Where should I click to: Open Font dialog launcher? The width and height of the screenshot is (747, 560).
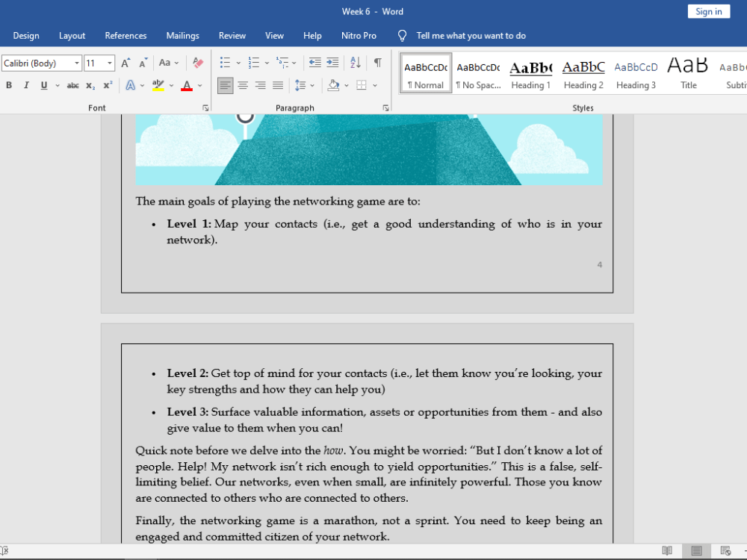(x=205, y=108)
